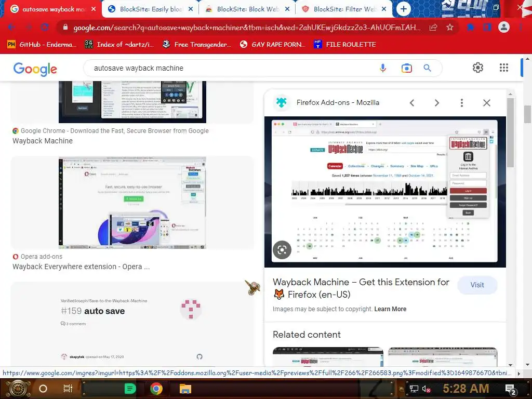532x399 pixels.
Task: Go forward to the next page
Action: (x=29, y=27)
